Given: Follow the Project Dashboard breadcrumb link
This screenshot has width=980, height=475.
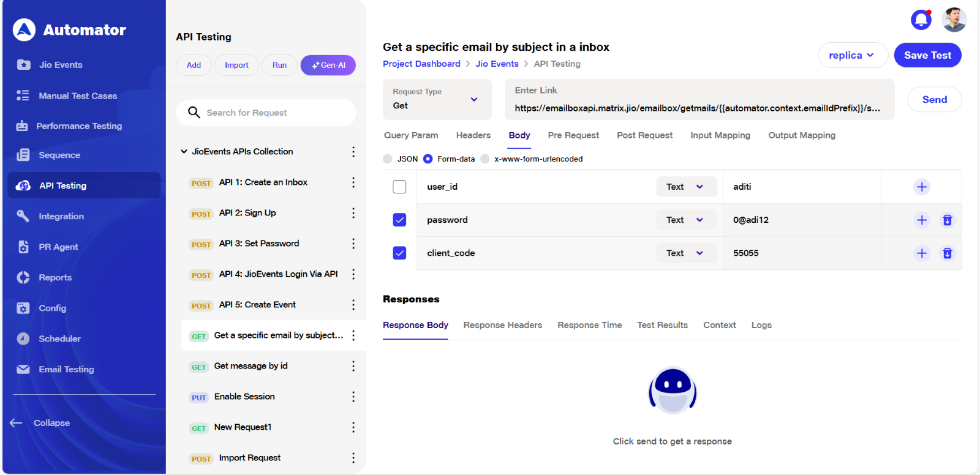Looking at the screenshot, I should coord(421,64).
